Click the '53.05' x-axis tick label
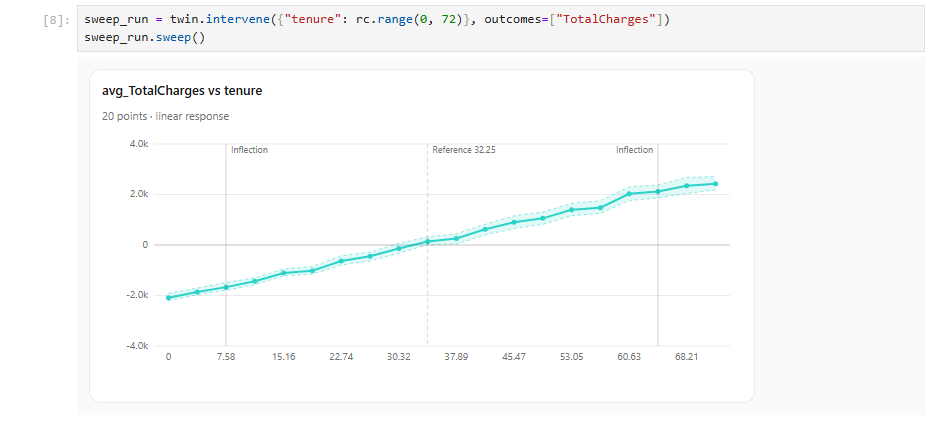This screenshot has height=423, width=930. point(571,357)
